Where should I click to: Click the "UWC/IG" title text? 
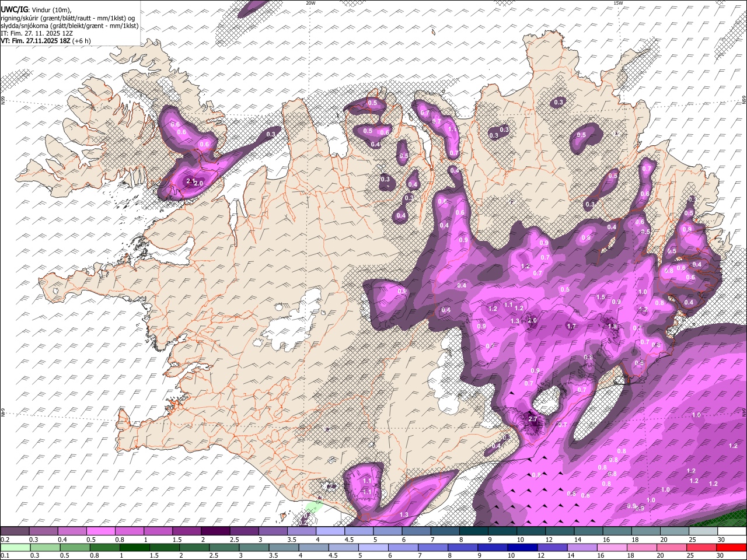pos(14,10)
